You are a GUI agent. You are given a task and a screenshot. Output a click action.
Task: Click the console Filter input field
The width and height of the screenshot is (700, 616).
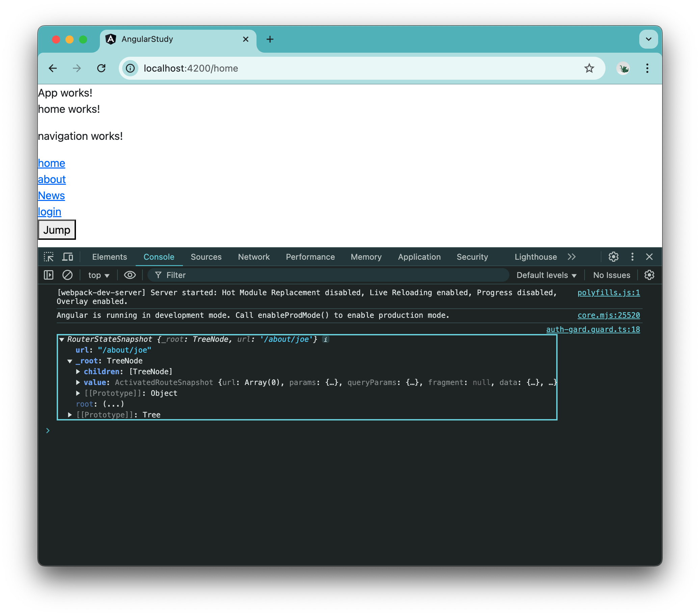click(x=240, y=275)
